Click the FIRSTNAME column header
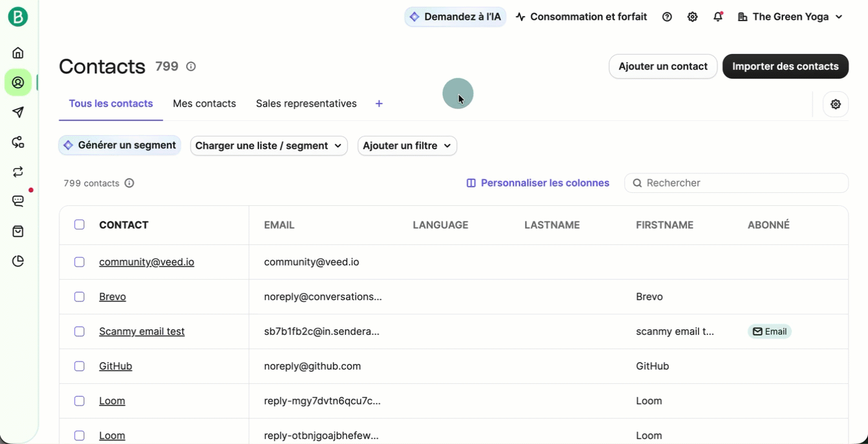 (665, 225)
